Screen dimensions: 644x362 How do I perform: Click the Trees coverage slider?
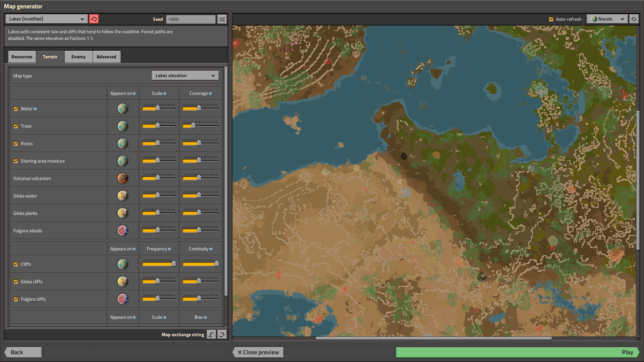pos(201,125)
